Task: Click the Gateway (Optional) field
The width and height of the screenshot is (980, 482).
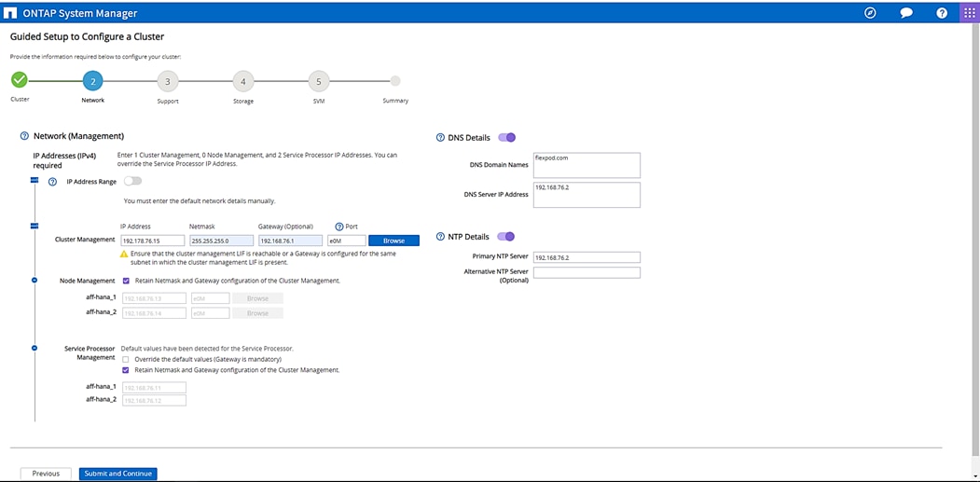Action: pos(290,241)
